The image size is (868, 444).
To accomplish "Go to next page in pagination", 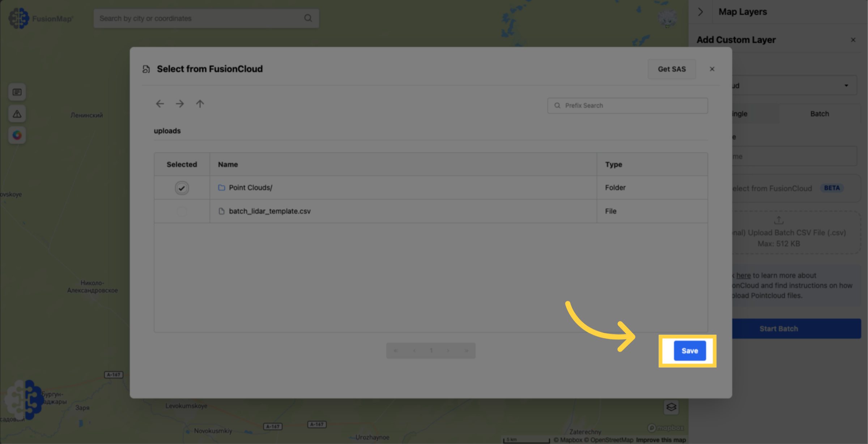I will coord(448,351).
